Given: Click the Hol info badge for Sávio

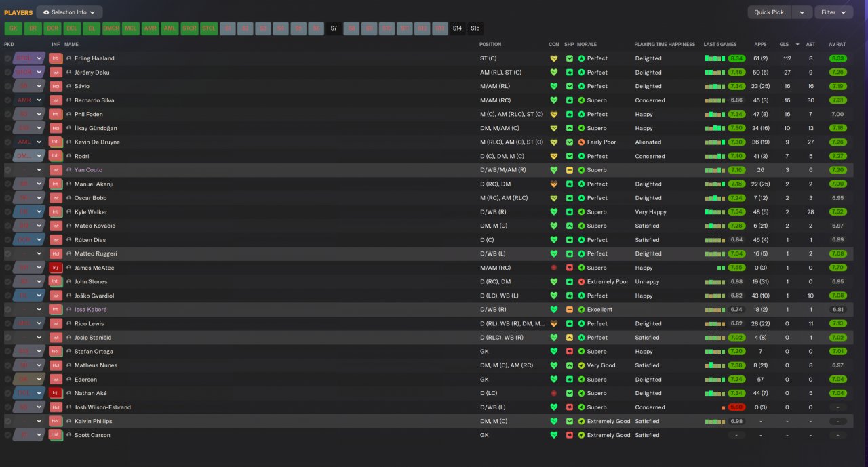Looking at the screenshot, I should (x=56, y=86).
